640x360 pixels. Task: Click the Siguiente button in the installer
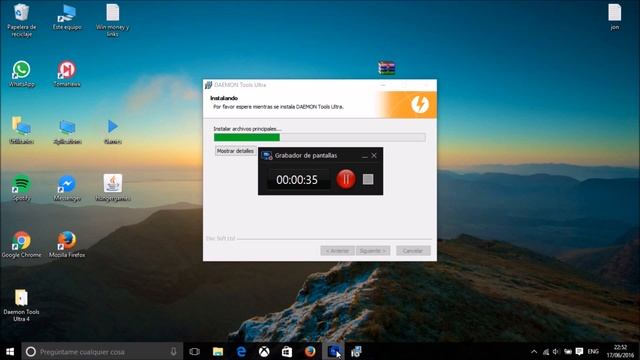[x=373, y=251]
